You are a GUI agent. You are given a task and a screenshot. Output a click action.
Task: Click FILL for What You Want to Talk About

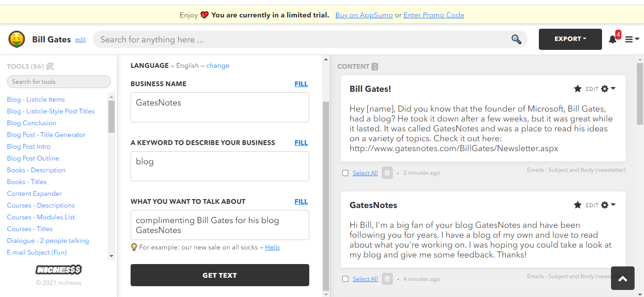pyautogui.click(x=301, y=201)
